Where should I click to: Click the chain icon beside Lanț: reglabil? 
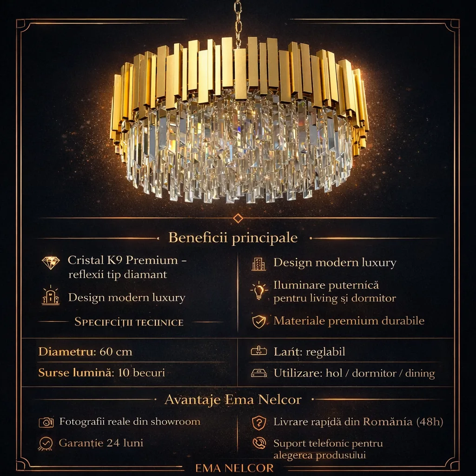click(259, 351)
